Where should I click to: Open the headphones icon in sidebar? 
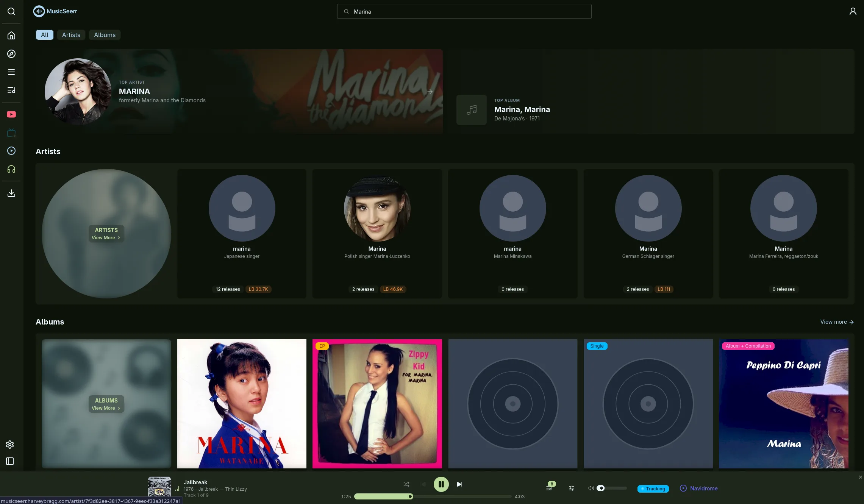11,169
